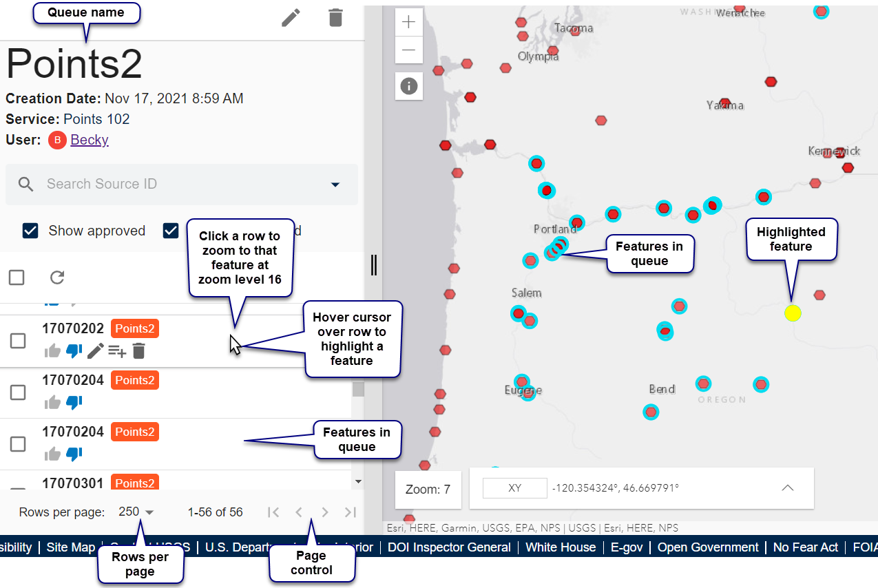Click the edit queue pencil icon
878x588 pixels.
291,18
